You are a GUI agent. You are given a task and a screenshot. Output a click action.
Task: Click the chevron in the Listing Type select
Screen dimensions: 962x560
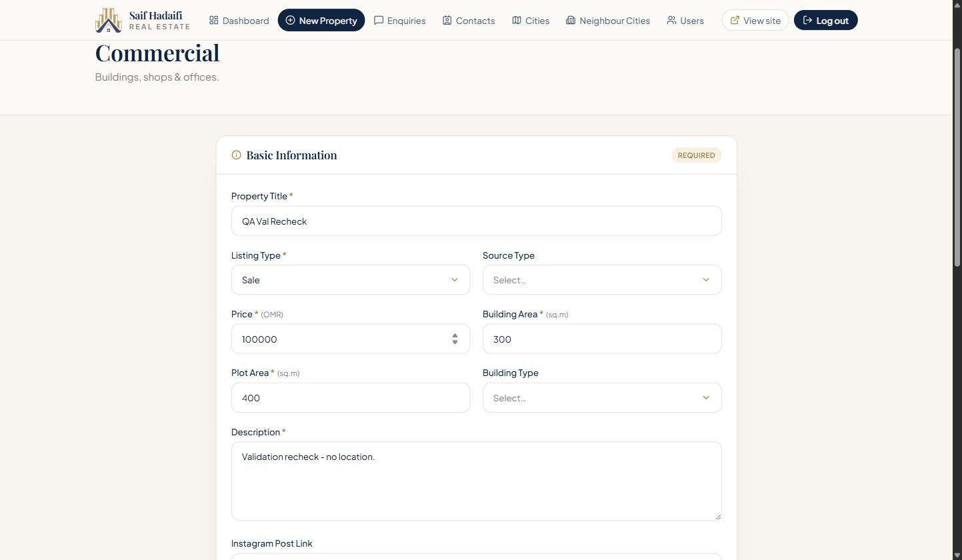[x=455, y=279]
